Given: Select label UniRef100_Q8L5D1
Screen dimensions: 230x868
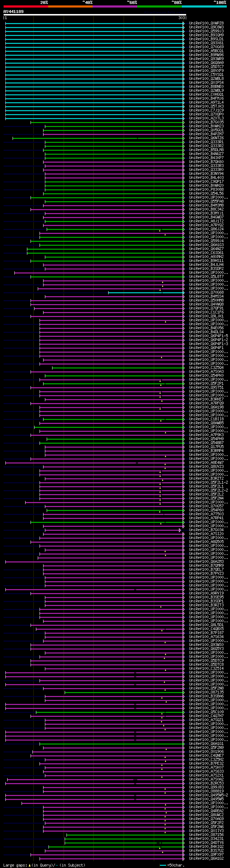Looking at the screenshot, I should pyautogui.click(x=206, y=625).
